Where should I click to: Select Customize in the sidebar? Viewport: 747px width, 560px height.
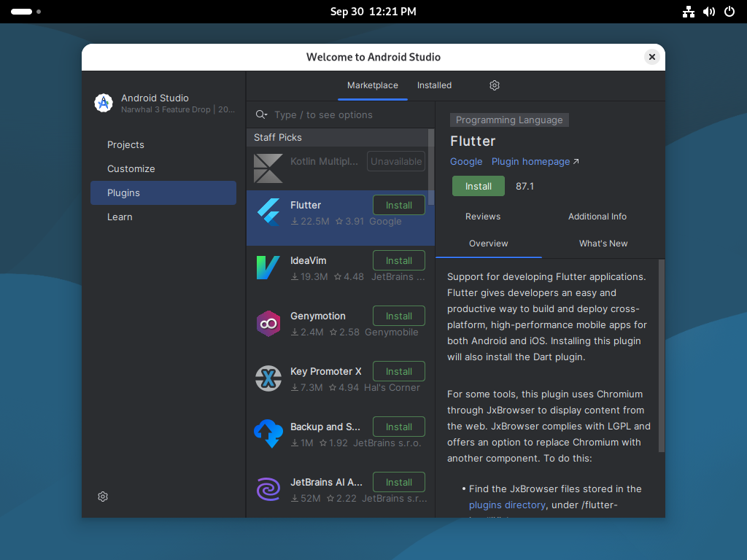pos(131,168)
